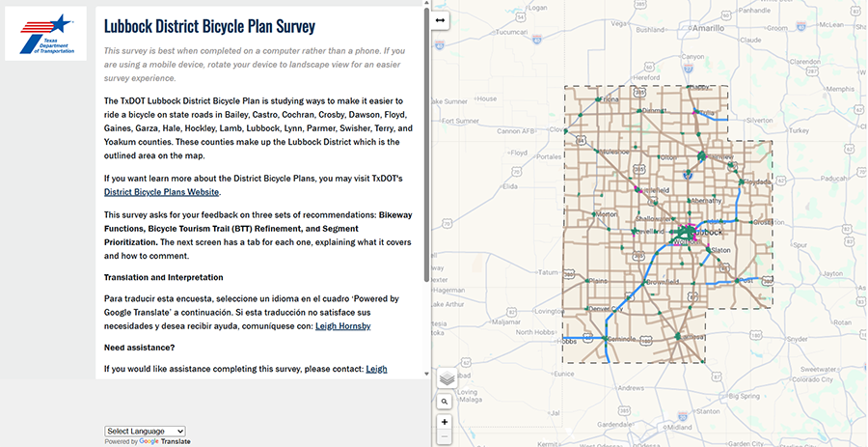Click the Morton label on the map

click(608, 215)
